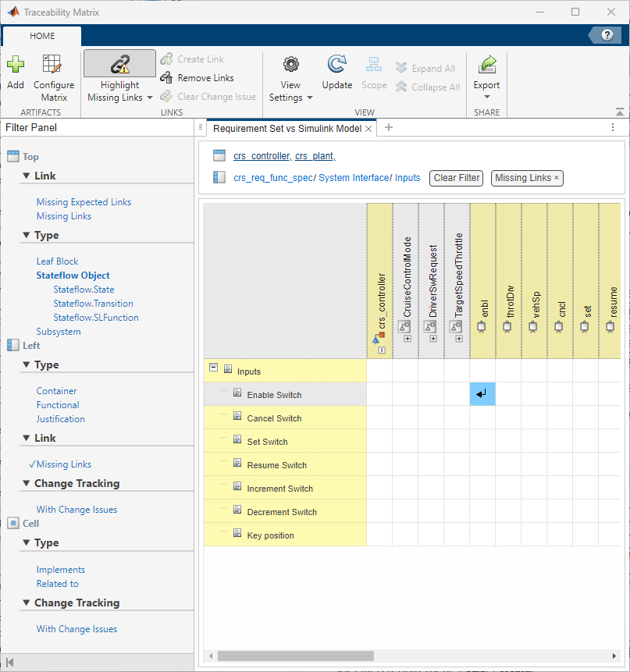Apply Implements cell filter
This screenshot has width=630, height=672.
coord(60,570)
